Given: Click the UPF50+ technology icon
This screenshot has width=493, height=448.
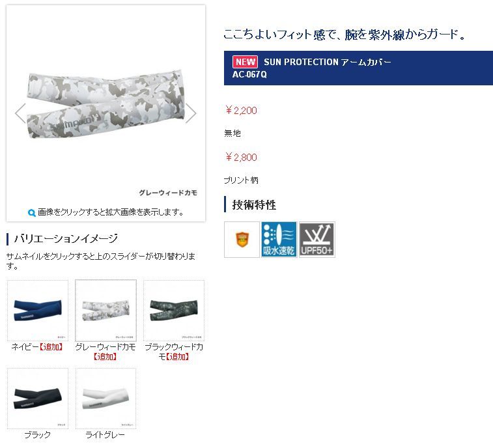Looking at the screenshot, I should point(317,240).
